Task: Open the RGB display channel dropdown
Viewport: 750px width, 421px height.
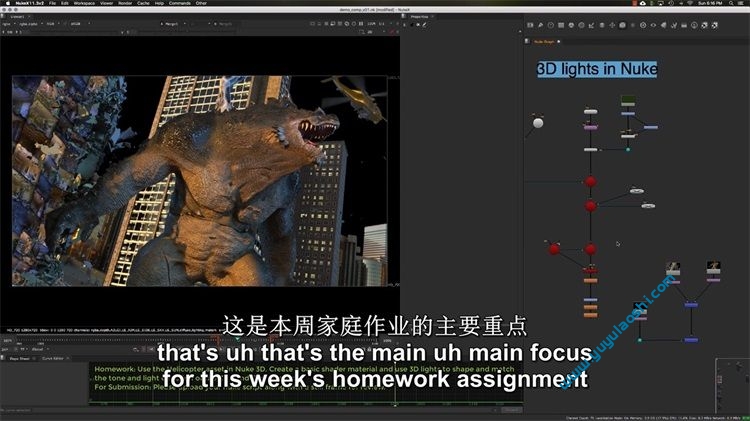Action: (52, 23)
